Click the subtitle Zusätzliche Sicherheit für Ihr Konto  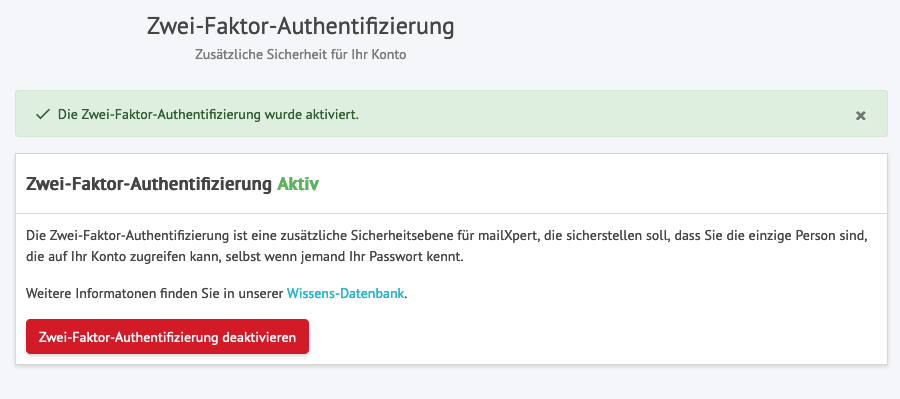click(301, 55)
